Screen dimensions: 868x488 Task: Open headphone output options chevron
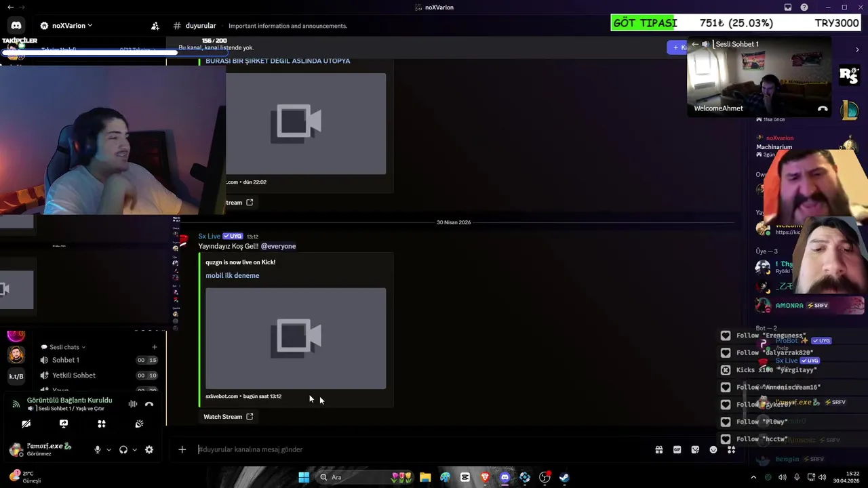[134, 449]
